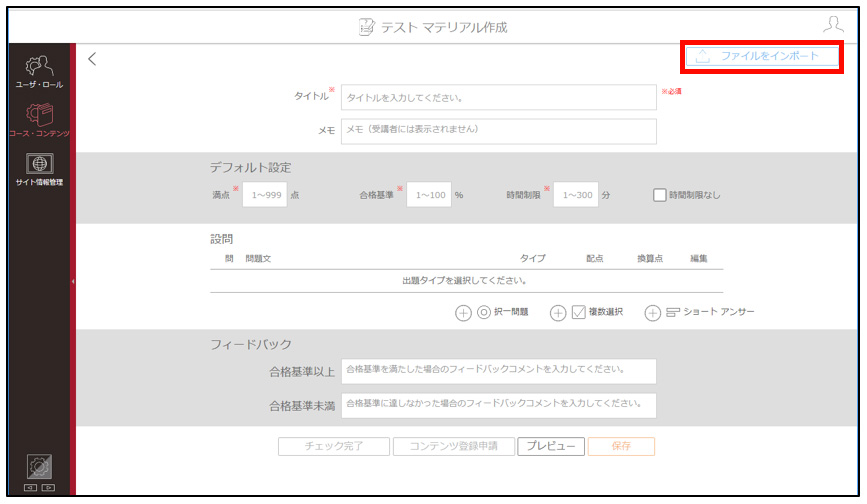Collapse the sidebar using the small handle arrow
The height and width of the screenshot is (504, 867).
click(73, 281)
